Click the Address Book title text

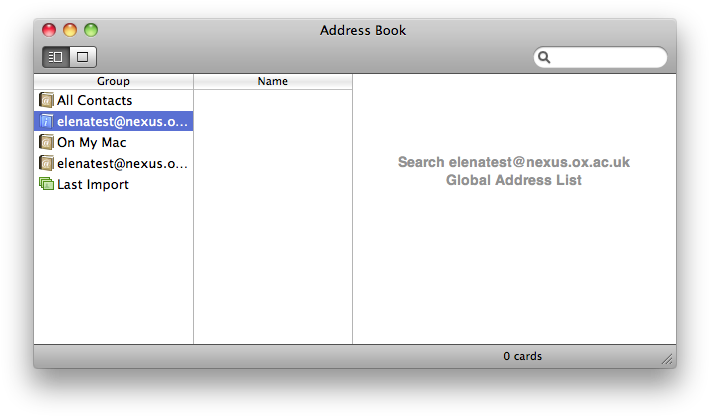point(363,30)
